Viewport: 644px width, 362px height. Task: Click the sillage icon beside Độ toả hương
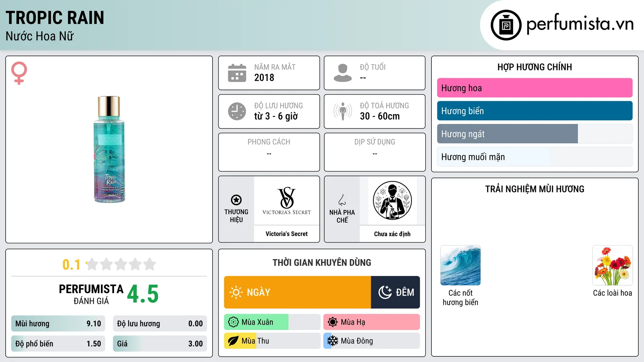pos(342,111)
